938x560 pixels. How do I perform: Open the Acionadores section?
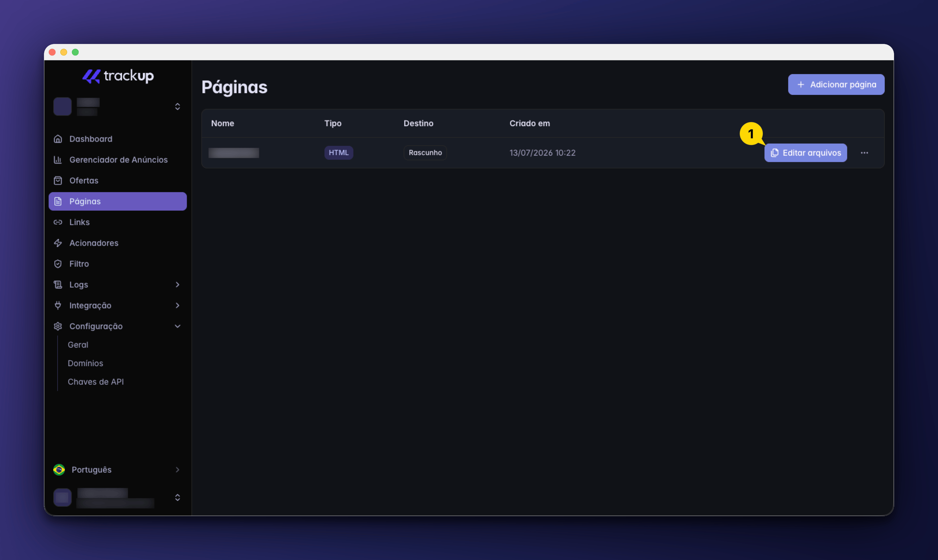coord(118,243)
